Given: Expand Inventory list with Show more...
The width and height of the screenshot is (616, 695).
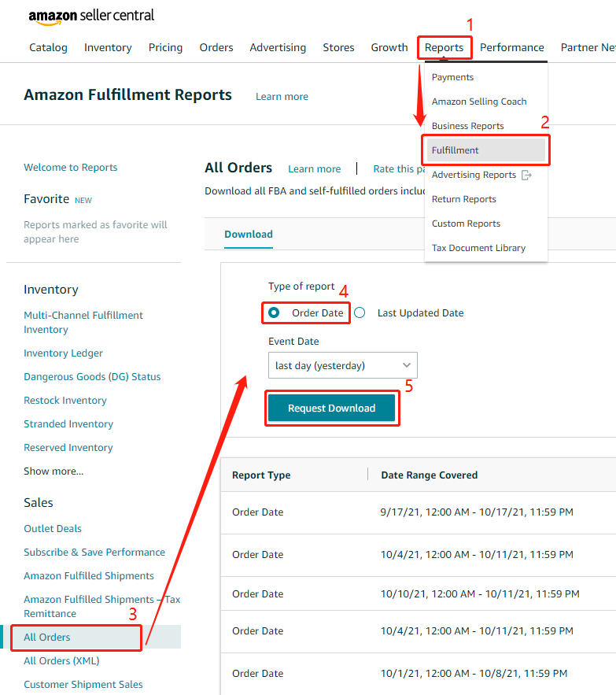Looking at the screenshot, I should click(53, 471).
